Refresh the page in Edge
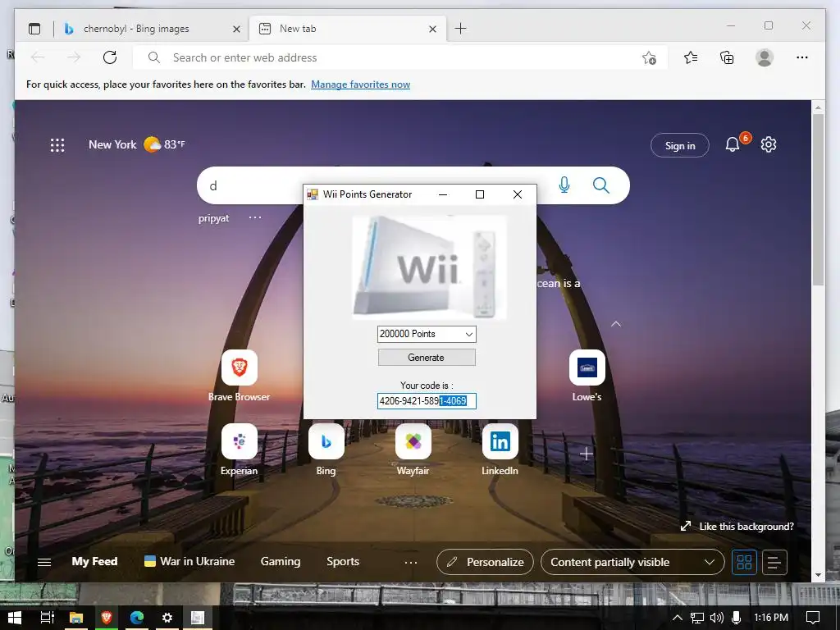 pos(110,57)
